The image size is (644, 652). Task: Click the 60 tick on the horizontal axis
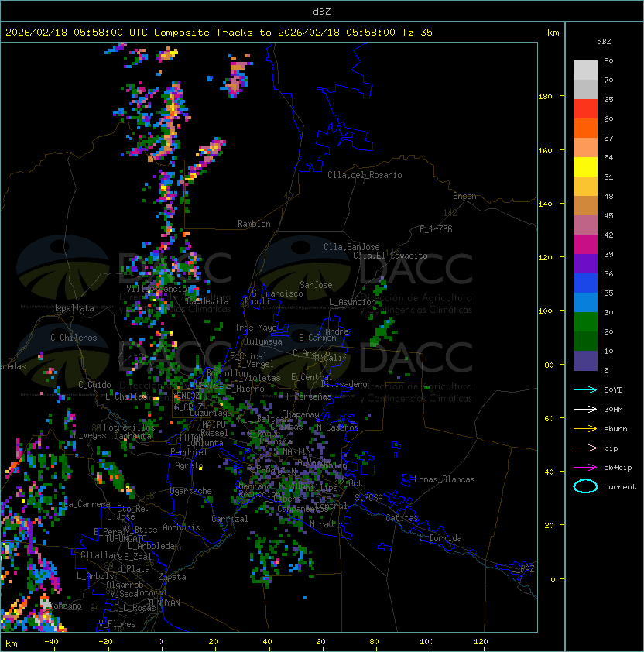click(x=320, y=642)
